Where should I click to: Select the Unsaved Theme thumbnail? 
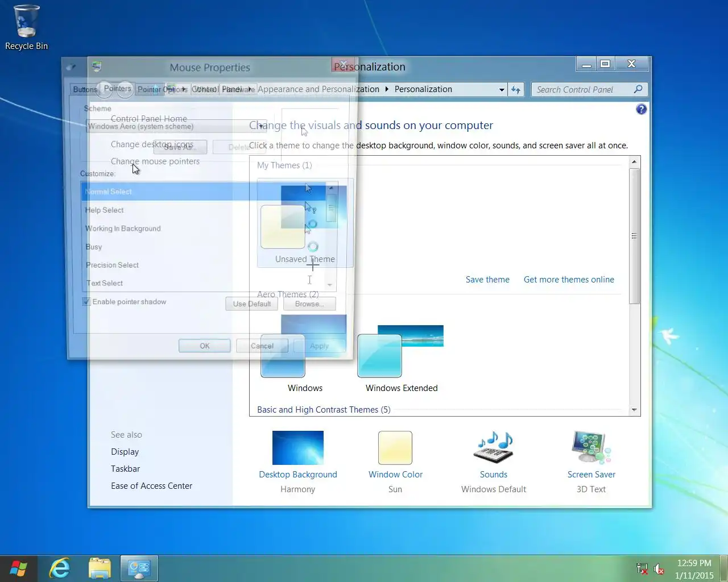[305, 223]
